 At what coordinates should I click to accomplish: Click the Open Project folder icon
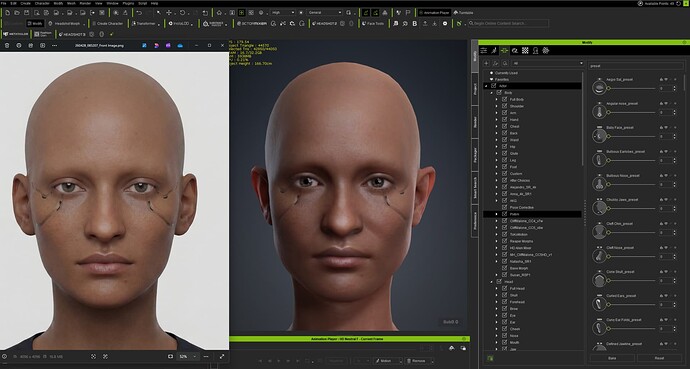[18, 13]
